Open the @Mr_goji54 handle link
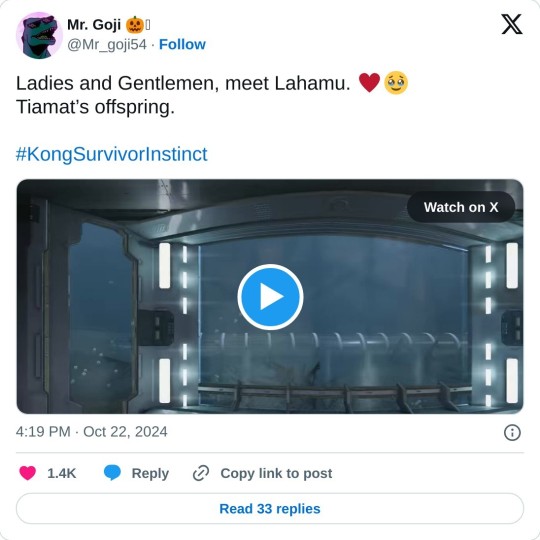The width and height of the screenshot is (540, 540). point(107,45)
